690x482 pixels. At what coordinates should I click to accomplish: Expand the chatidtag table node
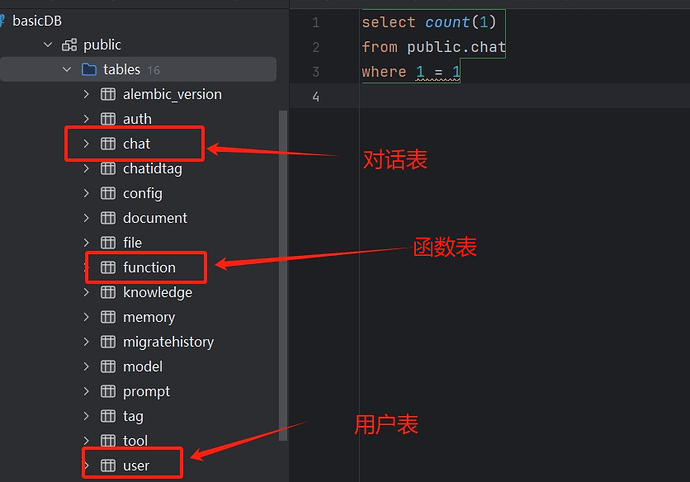[86, 169]
